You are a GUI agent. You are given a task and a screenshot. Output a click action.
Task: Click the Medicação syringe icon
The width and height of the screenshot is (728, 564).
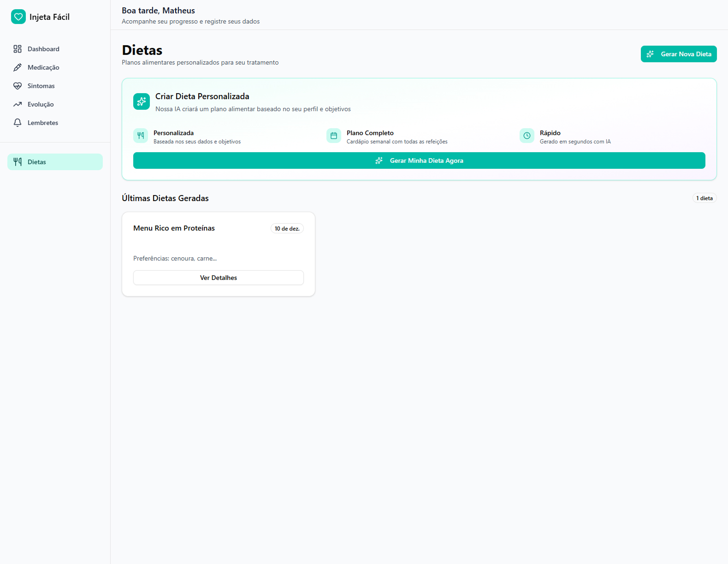coord(18,67)
